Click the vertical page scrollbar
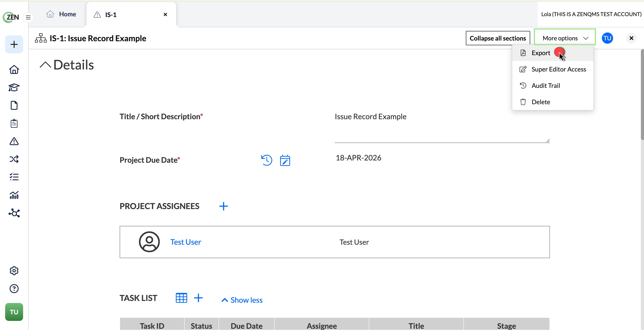Image resolution: width=644 pixels, height=333 pixels. pyautogui.click(x=642, y=95)
